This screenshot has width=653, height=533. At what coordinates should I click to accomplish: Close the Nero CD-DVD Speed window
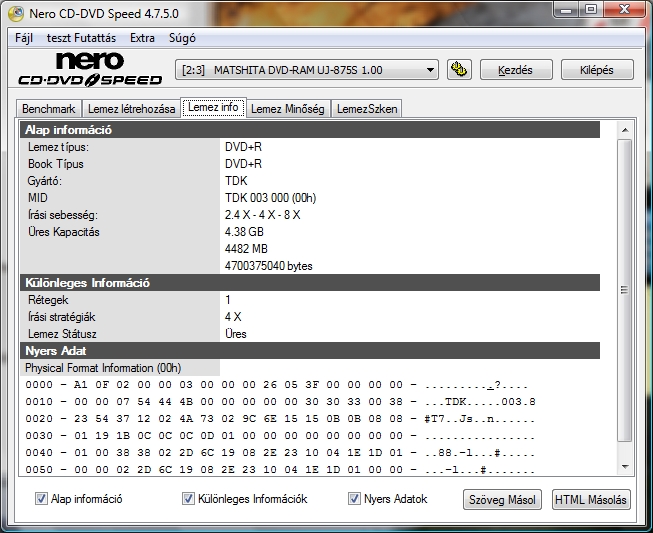coord(624,9)
